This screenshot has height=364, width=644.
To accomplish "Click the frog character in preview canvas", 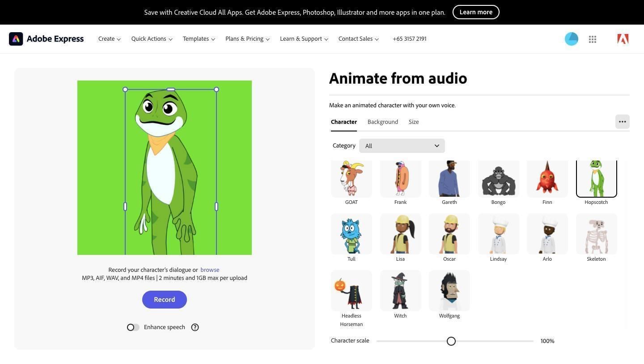I will (166, 172).
